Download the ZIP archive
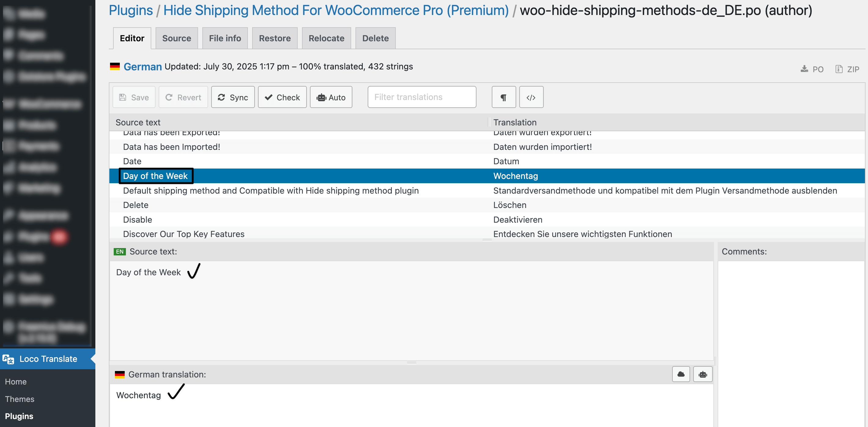This screenshot has height=427, width=868. pos(847,69)
